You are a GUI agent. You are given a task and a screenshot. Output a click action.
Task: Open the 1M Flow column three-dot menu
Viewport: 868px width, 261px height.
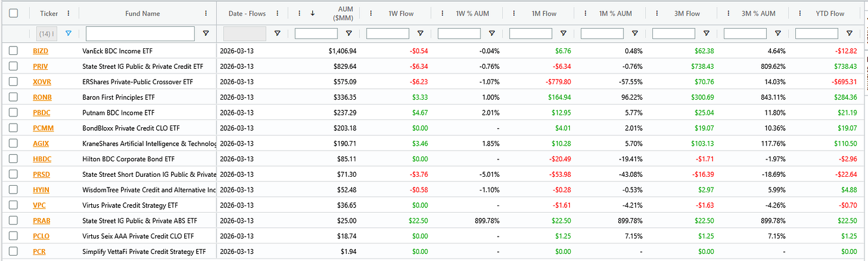tap(514, 13)
